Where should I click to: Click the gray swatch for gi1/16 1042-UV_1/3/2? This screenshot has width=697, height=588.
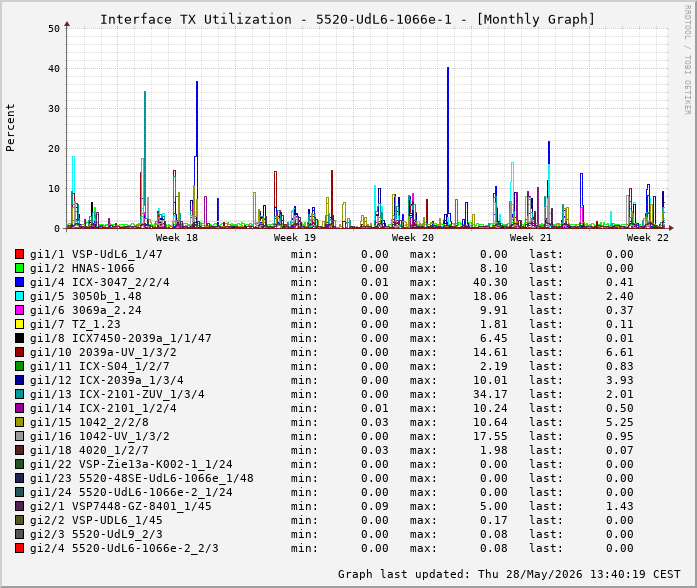click(20, 436)
